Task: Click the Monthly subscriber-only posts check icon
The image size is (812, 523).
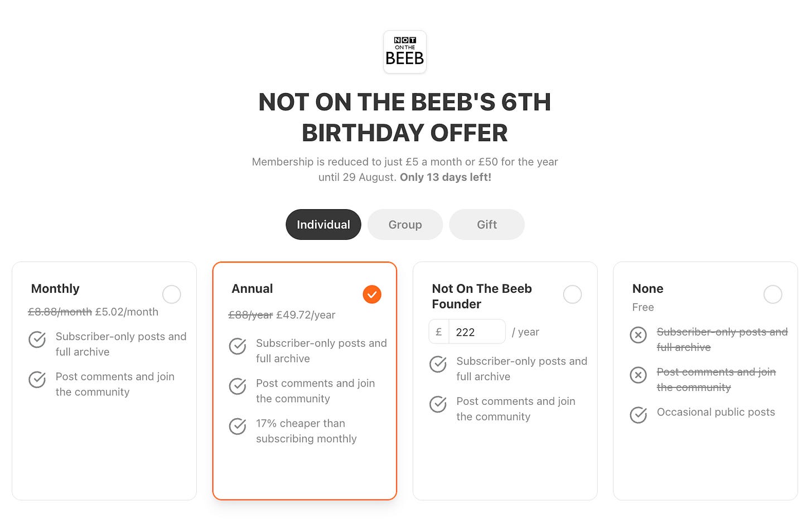Action: (x=37, y=339)
